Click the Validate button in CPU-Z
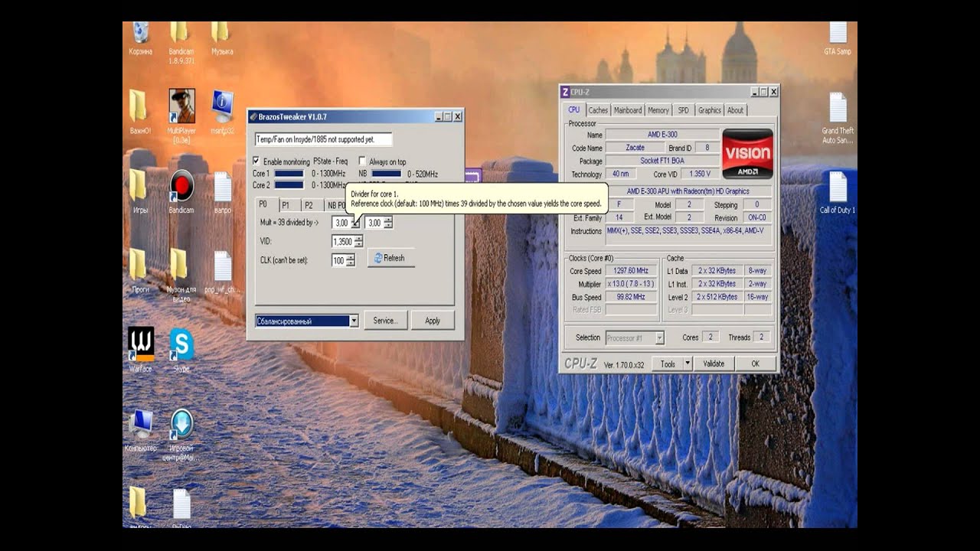The width and height of the screenshot is (980, 551). pyautogui.click(x=714, y=364)
